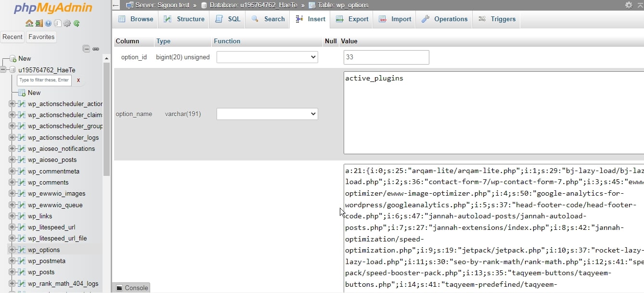The height and width of the screenshot is (293, 644).
Task: Click the Home icon under phpMyAdmin logo
Action: coord(29,23)
